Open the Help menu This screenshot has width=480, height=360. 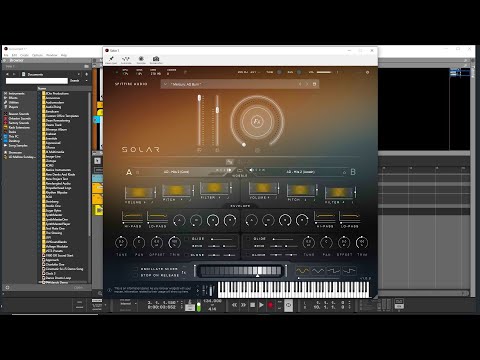64,55
